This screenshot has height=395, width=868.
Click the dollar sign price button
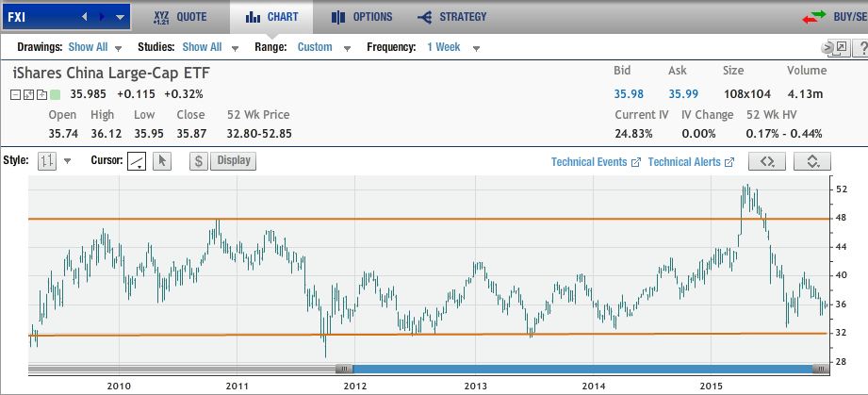point(199,161)
